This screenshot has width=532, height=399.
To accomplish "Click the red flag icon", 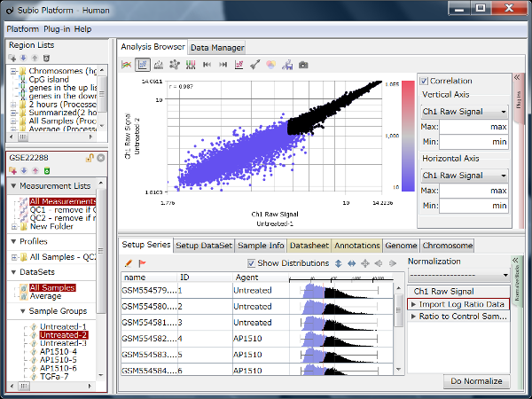I will click(x=142, y=263).
